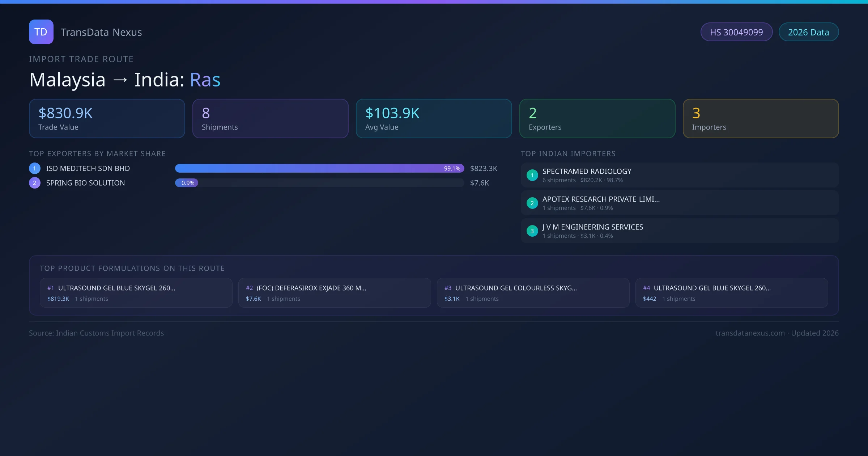Click the TD logo icon

[41, 32]
